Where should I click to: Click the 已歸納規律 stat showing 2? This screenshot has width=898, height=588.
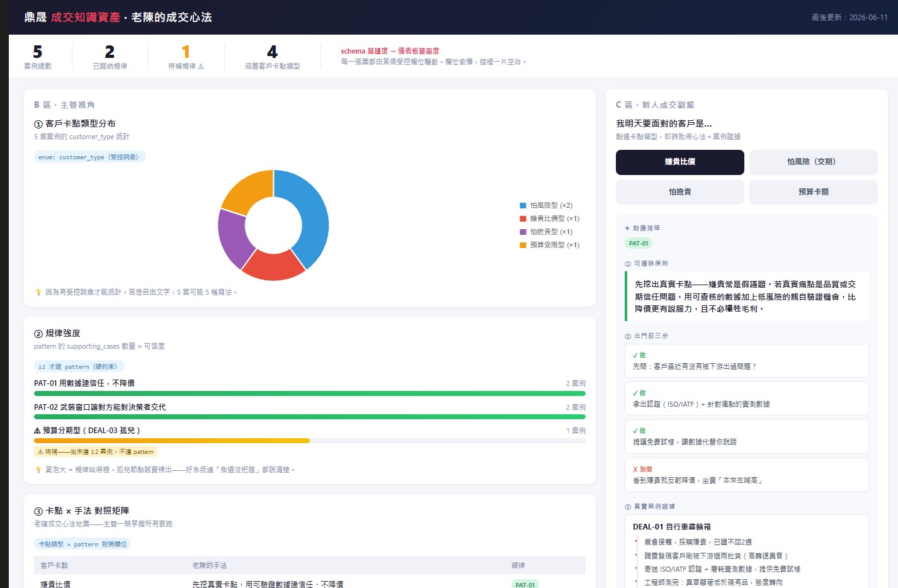coord(110,56)
